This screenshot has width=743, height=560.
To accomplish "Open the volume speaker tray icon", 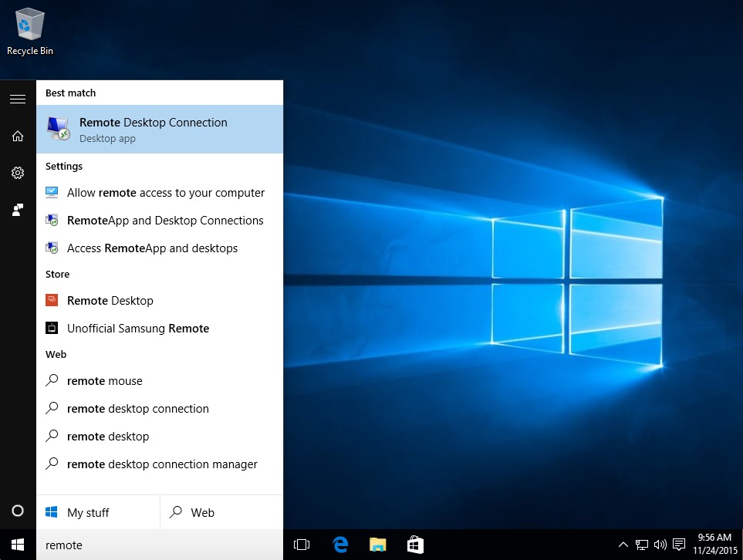I will [x=660, y=545].
